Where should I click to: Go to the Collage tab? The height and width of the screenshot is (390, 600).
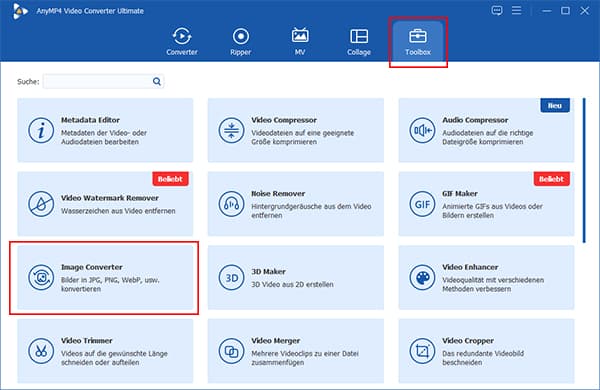pyautogui.click(x=359, y=41)
